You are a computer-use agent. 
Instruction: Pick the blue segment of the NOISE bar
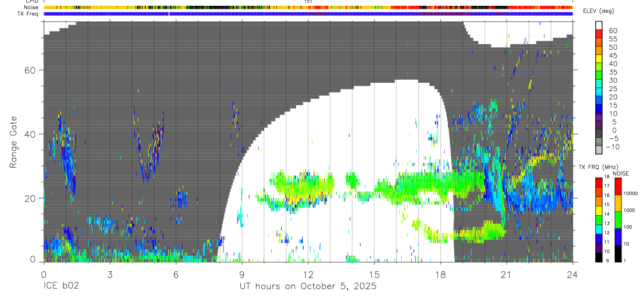pyautogui.click(x=617, y=236)
